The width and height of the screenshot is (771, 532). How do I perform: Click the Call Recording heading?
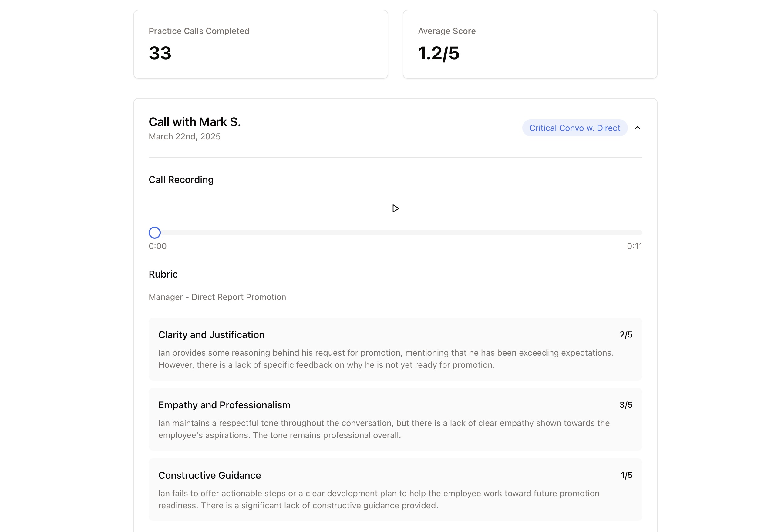pyautogui.click(x=181, y=180)
